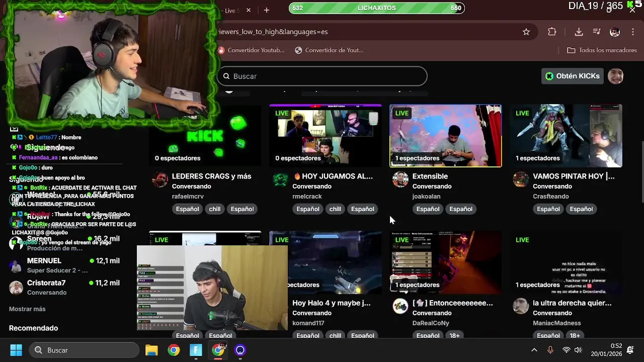Open the notification bell in the tray
This screenshot has height=362, width=644.
tap(630, 350)
